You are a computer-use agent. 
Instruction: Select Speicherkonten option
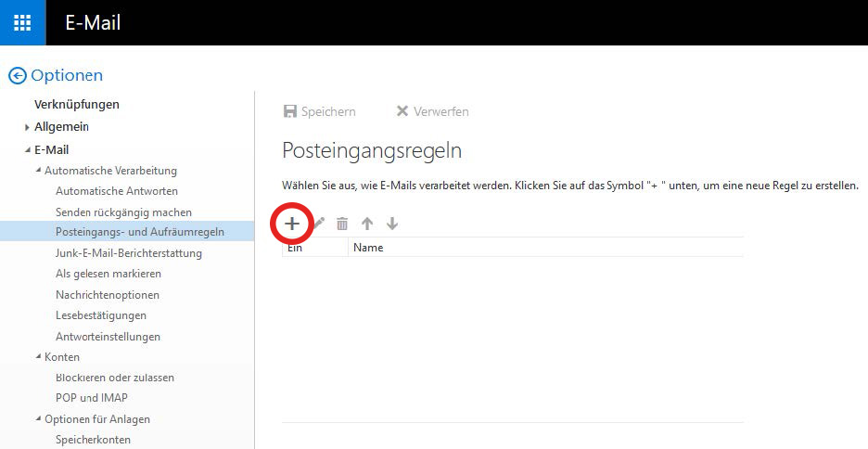[93, 440]
